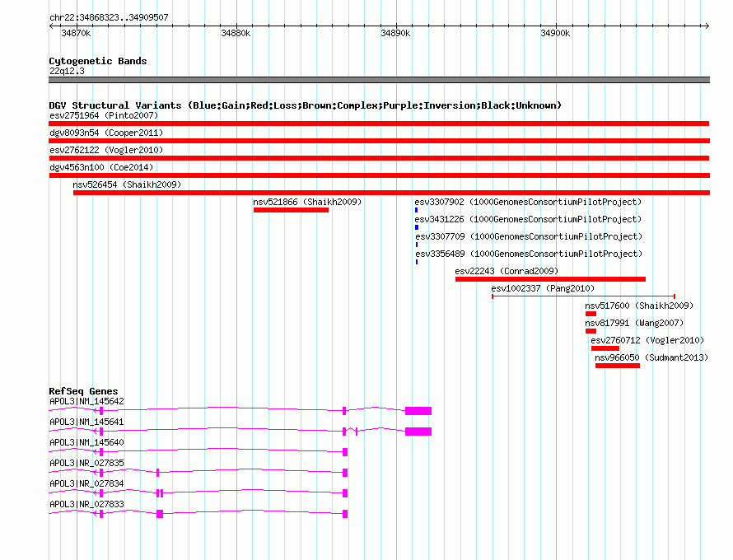Select the esv2760712 (Vogler2010) variant label

click(x=647, y=340)
